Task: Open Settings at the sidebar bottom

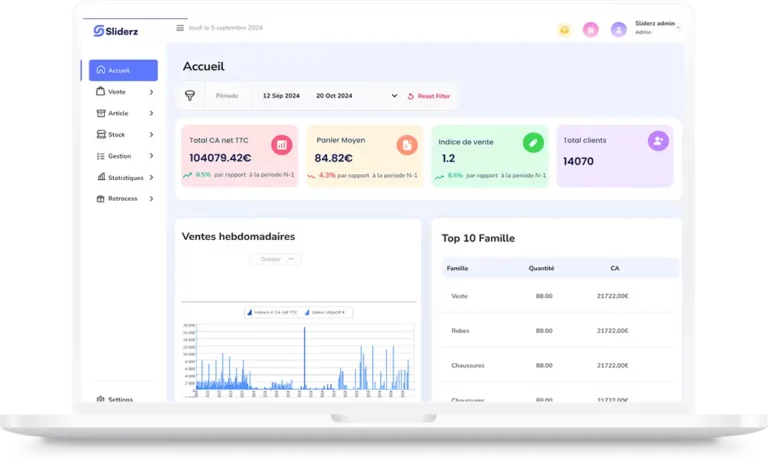Action: click(x=119, y=399)
